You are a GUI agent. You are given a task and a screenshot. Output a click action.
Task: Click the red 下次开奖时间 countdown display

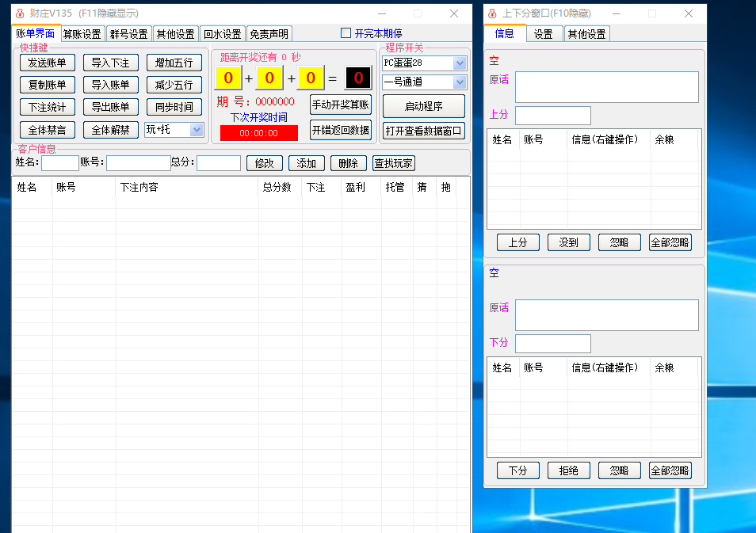tap(258, 133)
